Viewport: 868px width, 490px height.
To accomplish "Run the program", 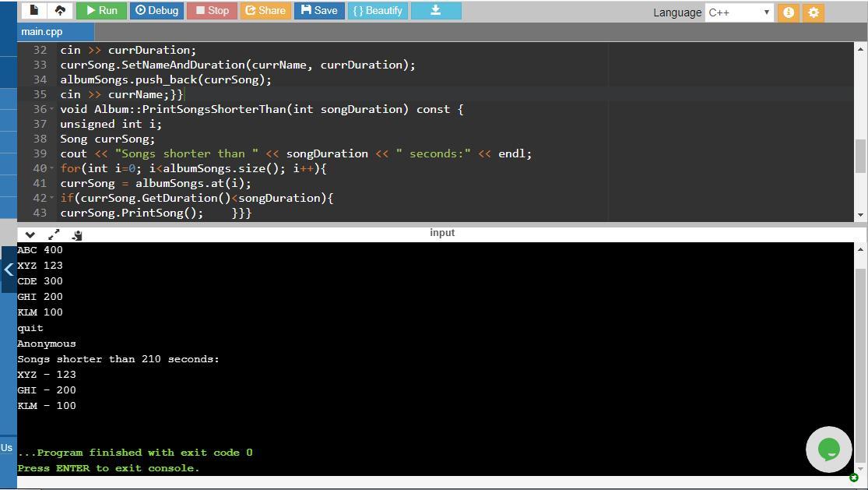I will click(x=100, y=11).
